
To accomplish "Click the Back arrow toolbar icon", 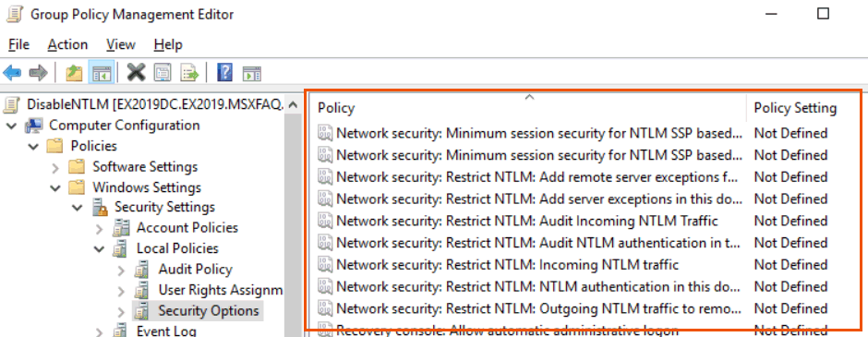I will [x=12, y=73].
